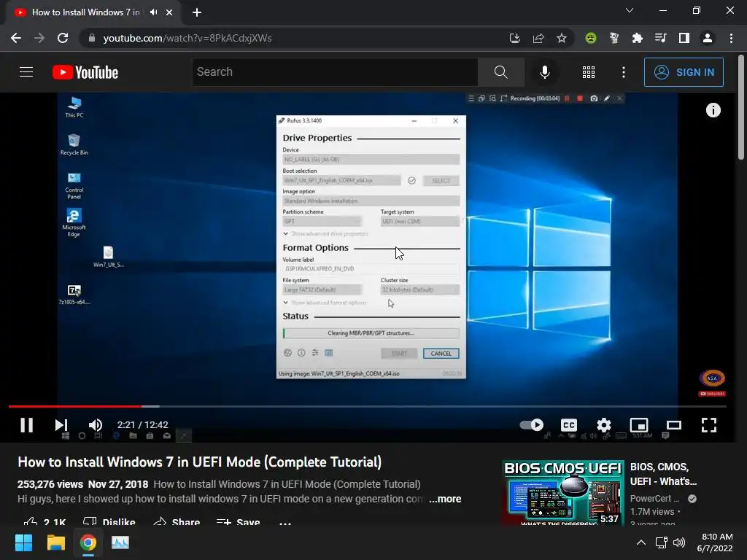Screen dimensions: 747x560
Task: Open File Explorer from the taskbar
Action: (x=55, y=542)
